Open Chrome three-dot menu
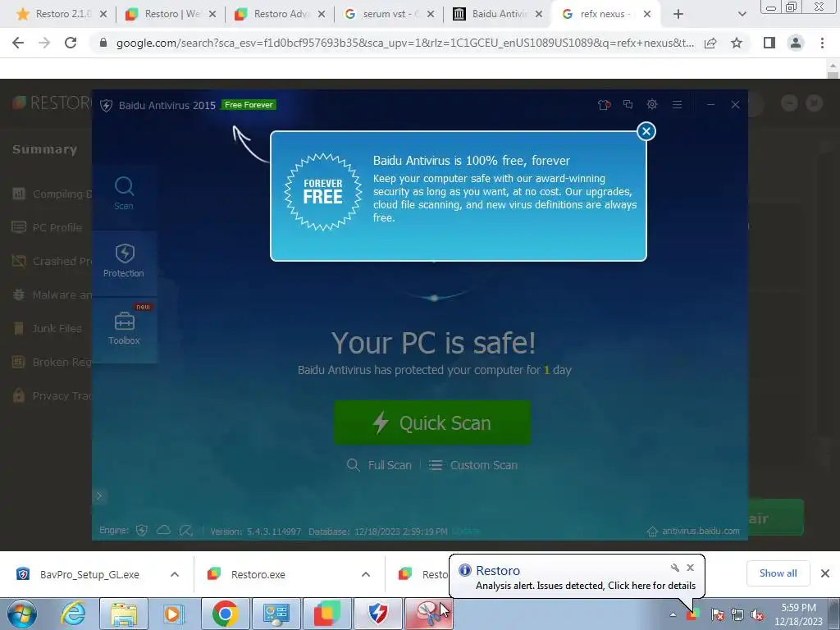 822,43
